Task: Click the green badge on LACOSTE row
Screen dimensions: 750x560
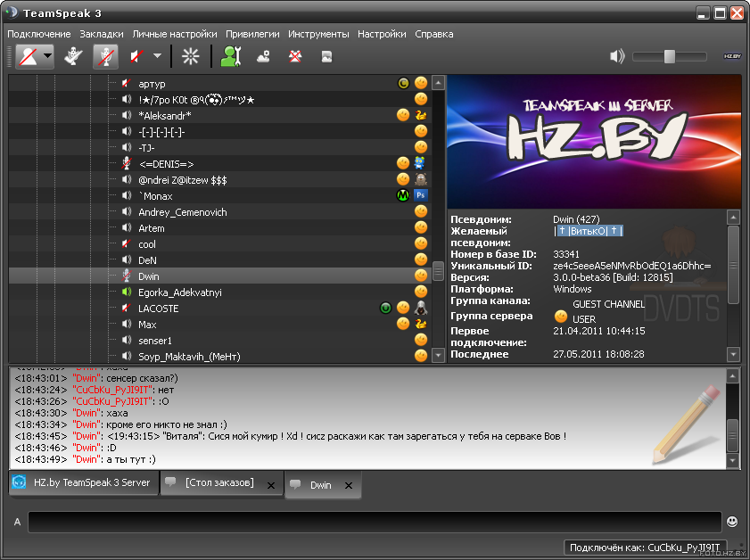Action: point(385,308)
